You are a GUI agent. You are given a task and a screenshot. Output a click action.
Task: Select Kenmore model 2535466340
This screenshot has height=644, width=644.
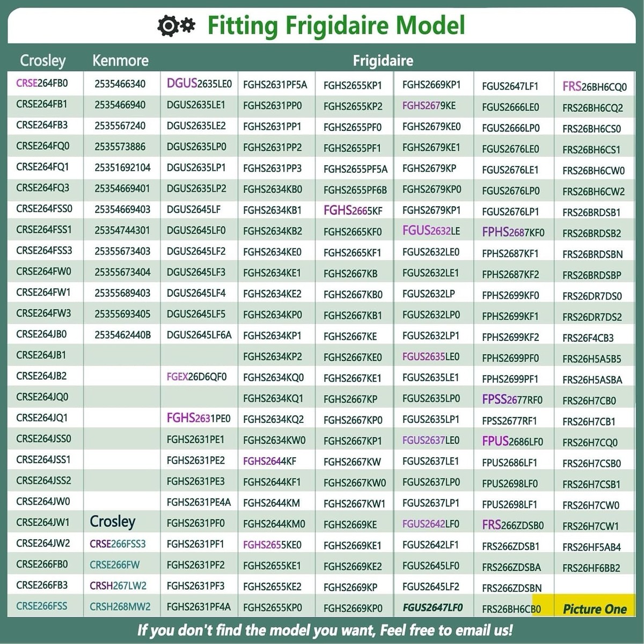click(x=120, y=84)
